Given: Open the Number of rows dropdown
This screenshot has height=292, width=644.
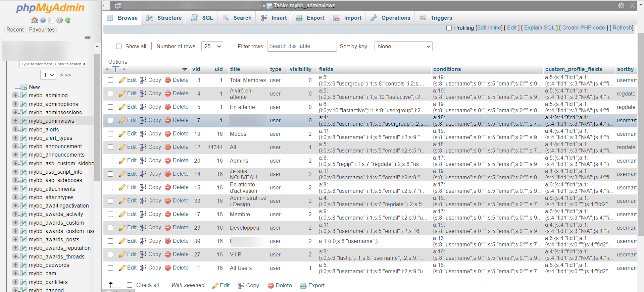Looking at the screenshot, I should [212, 46].
